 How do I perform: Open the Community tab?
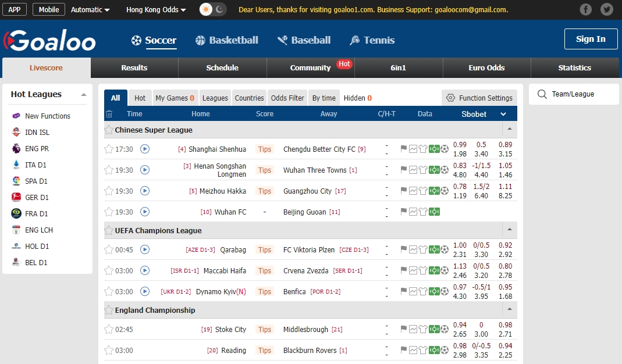(x=311, y=68)
